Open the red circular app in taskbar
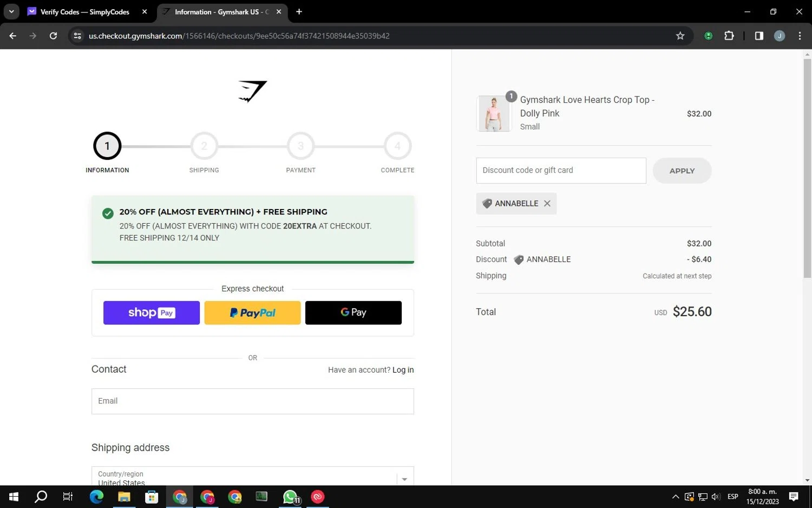Screen dimensions: 812x508 point(318,497)
